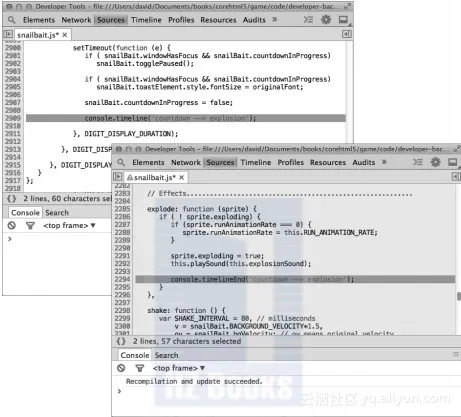Switch to Console drawer tab in the back window
The width and height of the screenshot is (461, 417).
(x=25, y=213)
